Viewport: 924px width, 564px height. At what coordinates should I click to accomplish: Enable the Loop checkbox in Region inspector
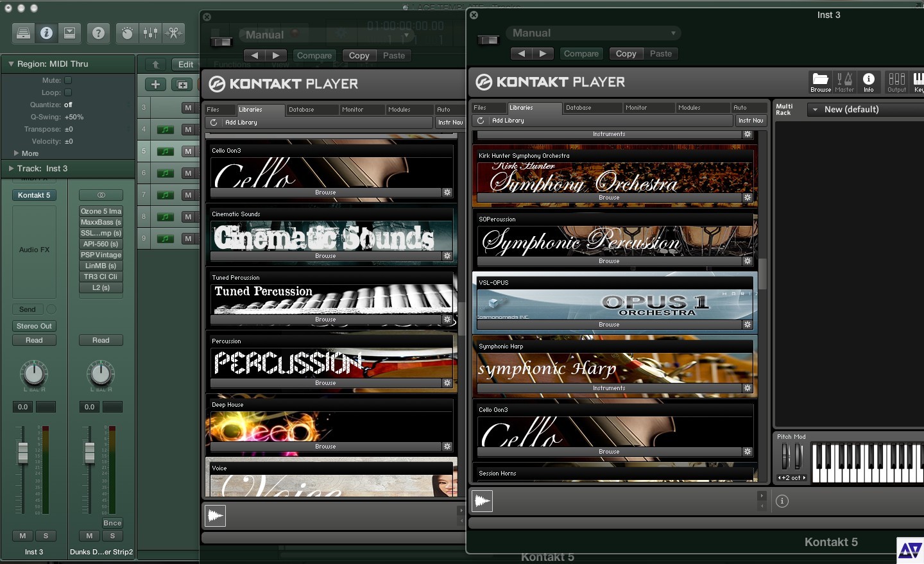(68, 92)
